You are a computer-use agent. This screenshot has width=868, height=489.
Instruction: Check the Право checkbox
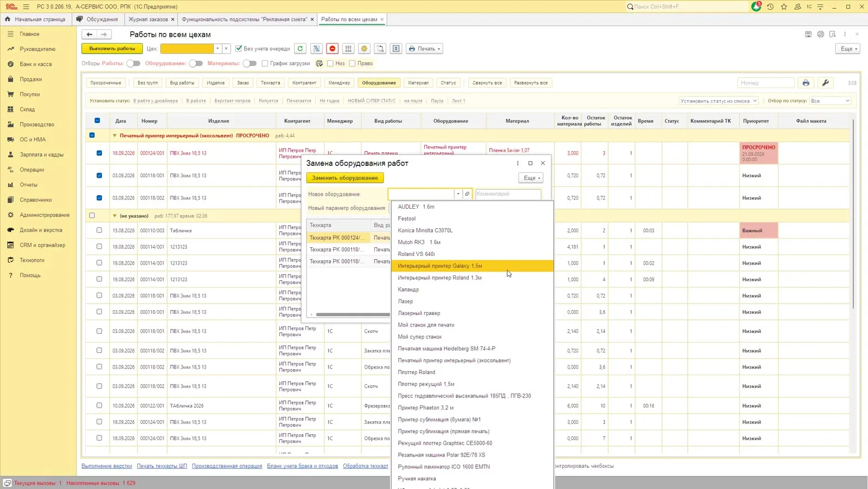(352, 63)
